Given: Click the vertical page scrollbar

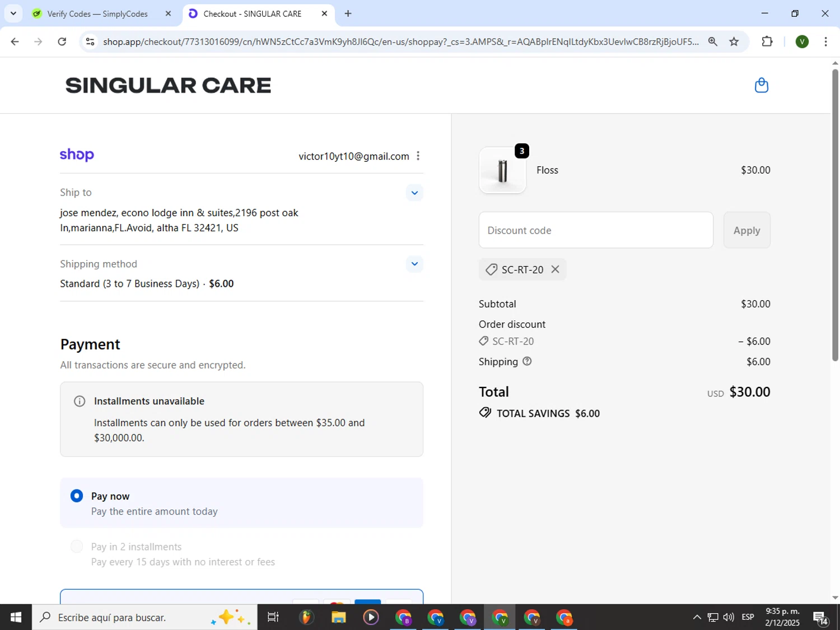Looking at the screenshot, I should tap(835, 215).
